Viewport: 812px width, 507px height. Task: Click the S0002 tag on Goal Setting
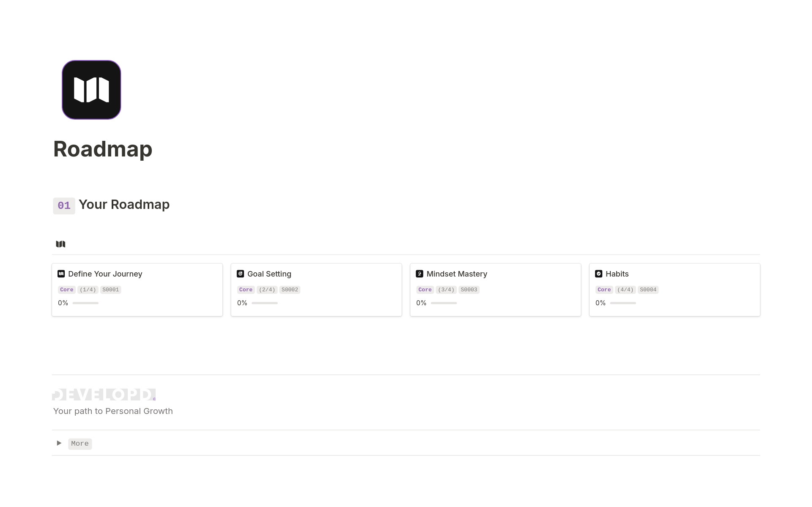click(x=290, y=290)
